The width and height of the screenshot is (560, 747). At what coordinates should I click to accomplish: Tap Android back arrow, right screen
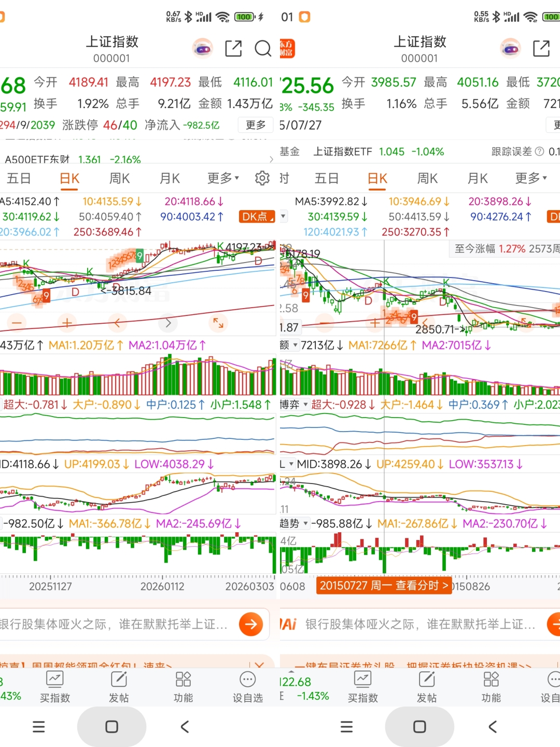(493, 727)
